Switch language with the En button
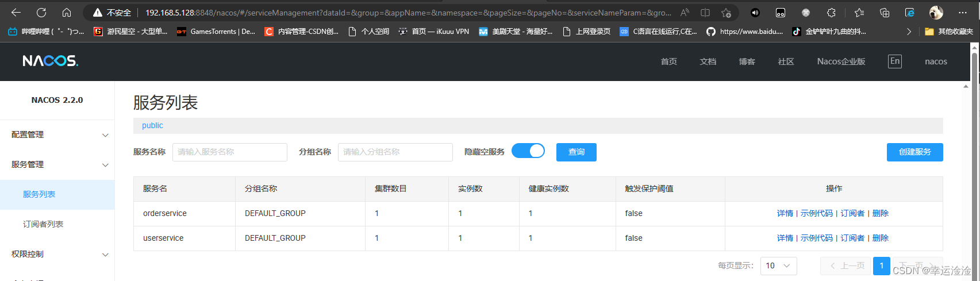This screenshot has height=281, width=980. [x=895, y=61]
